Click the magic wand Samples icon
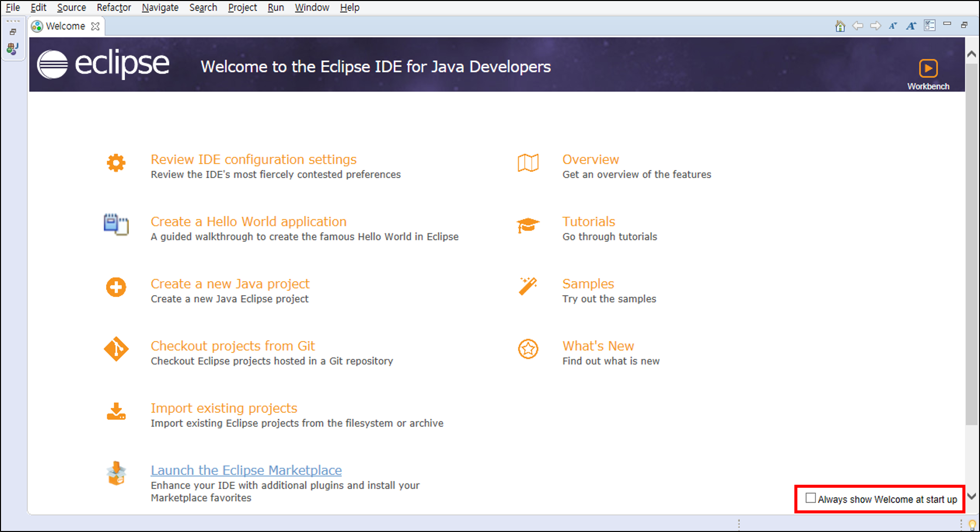 pos(528,287)
